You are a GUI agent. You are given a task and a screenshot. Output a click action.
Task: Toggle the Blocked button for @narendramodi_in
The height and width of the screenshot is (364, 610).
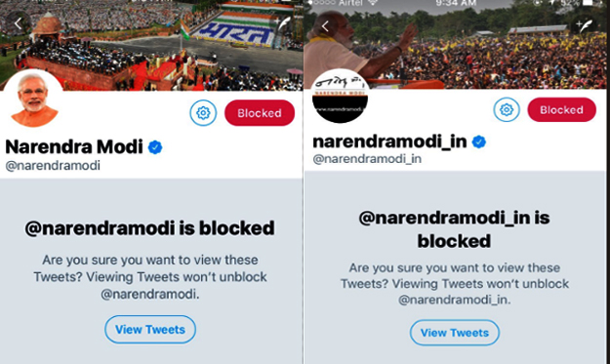pyautogui.click(x=562, y=109)
